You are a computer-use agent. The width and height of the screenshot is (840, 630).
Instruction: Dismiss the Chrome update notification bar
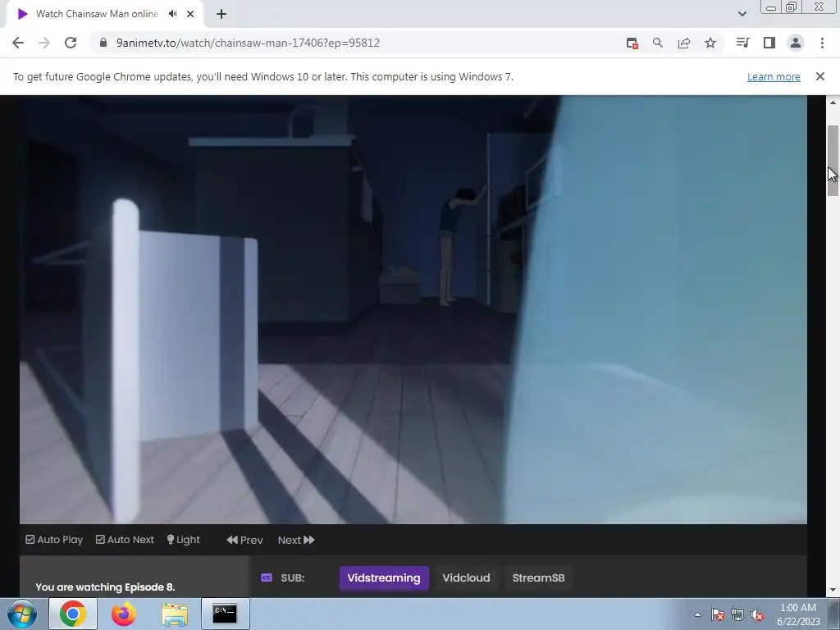click(819, 76)
